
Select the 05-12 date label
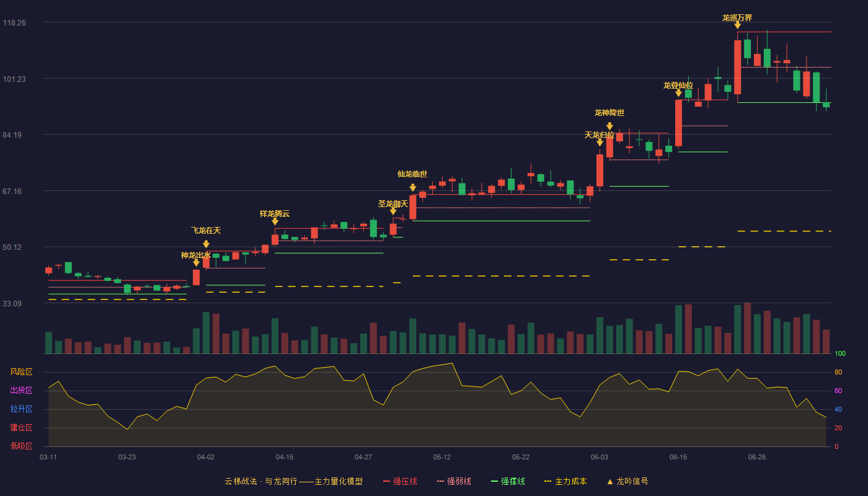point(442,457)
